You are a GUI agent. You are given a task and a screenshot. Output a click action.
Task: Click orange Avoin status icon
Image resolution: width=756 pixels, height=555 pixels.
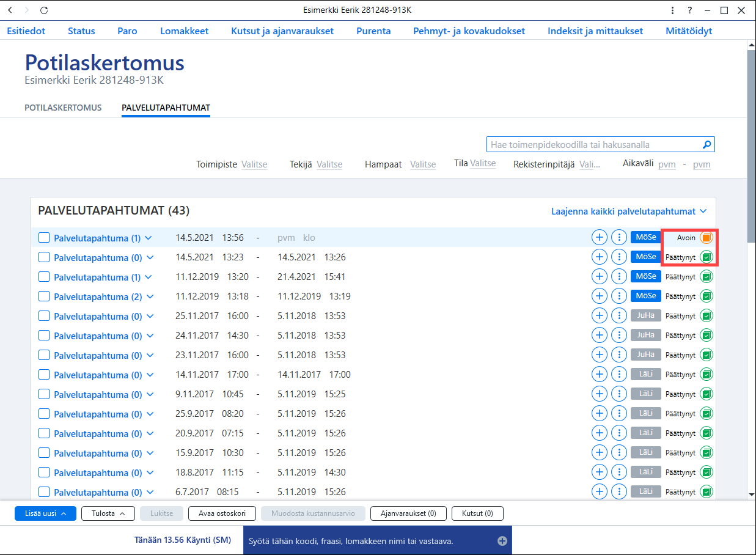706,237
